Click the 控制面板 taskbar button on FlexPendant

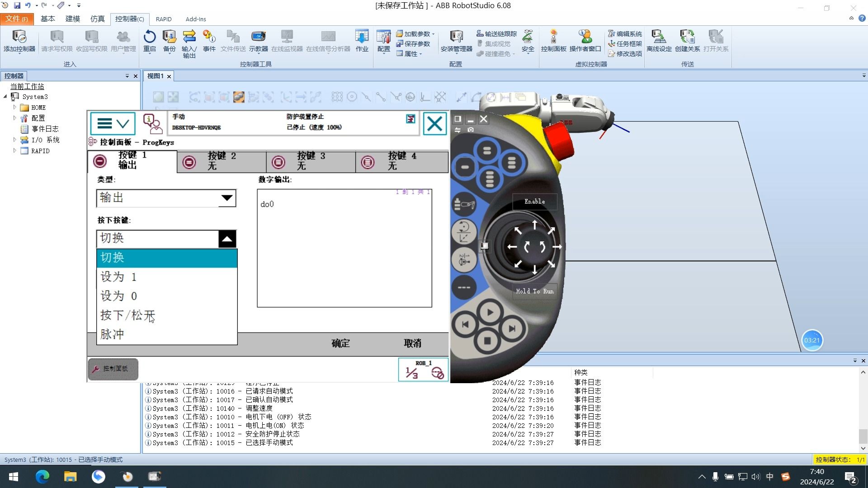[113, 369]
